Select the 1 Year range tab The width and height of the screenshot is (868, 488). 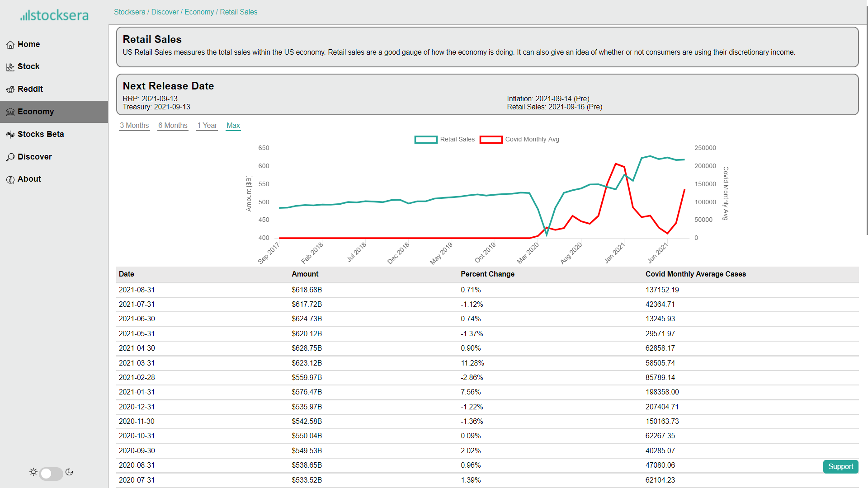pyautogui.click(x=207, y=126)
